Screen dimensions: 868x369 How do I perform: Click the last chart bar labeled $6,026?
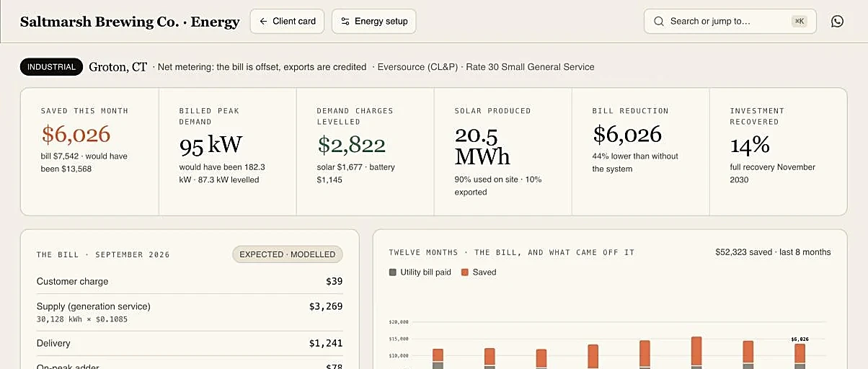pos(800,356)
